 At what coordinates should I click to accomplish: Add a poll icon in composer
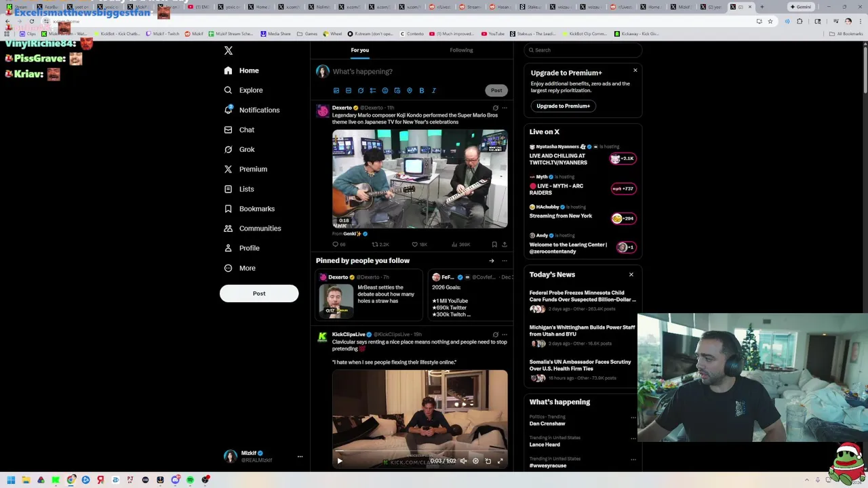[x=373, y=90]
